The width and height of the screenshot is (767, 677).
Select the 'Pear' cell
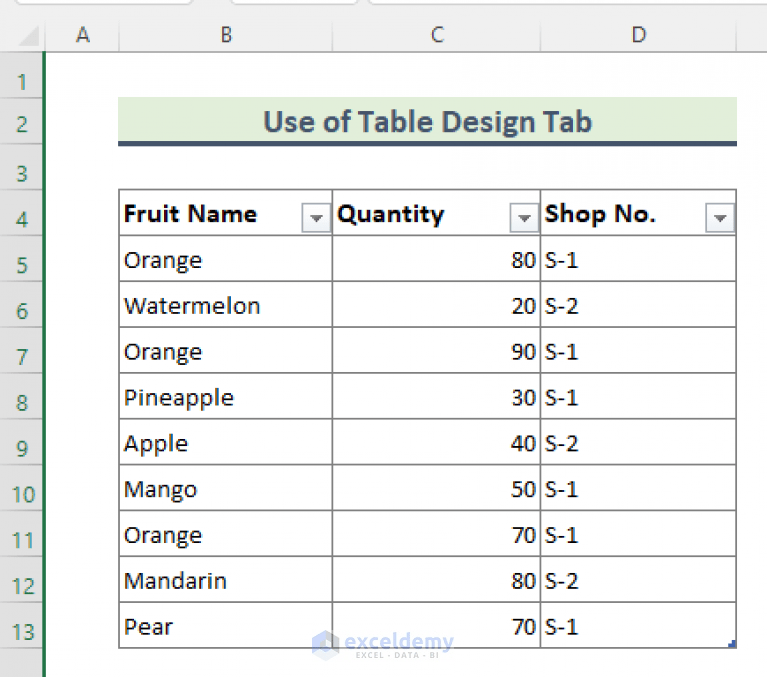(226, 626)
